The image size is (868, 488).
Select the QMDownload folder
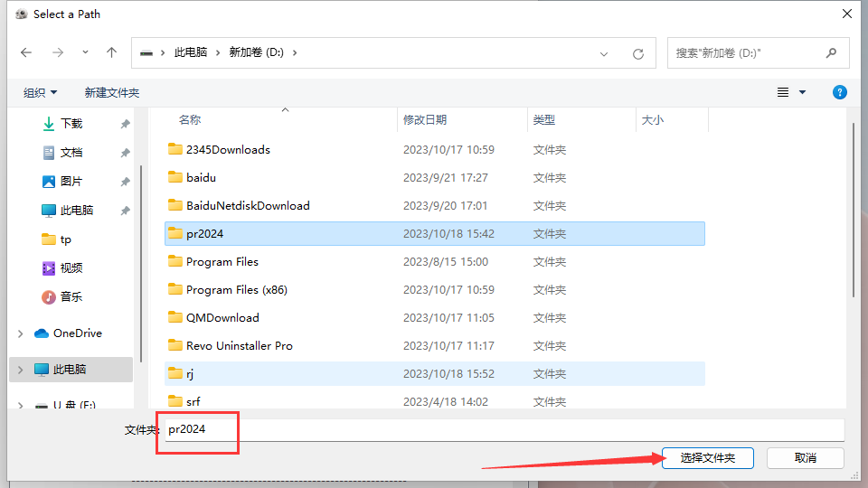point(435,317)
